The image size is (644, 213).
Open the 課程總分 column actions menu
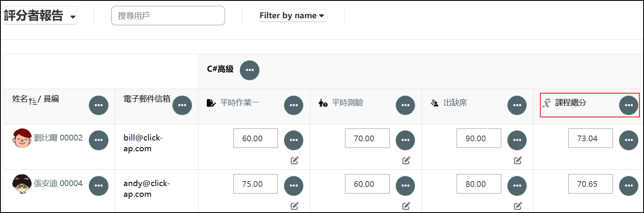click(629, 105)
